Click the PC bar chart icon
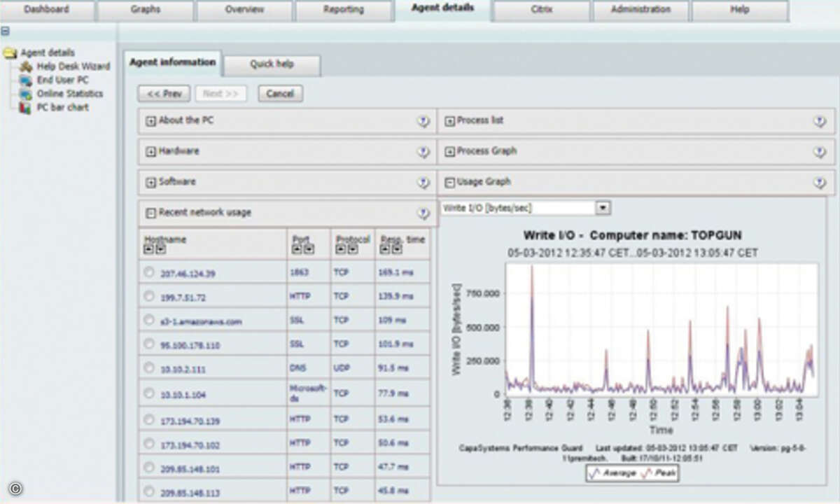The height and width of the screenshot is (504, 840). (26, 108)
